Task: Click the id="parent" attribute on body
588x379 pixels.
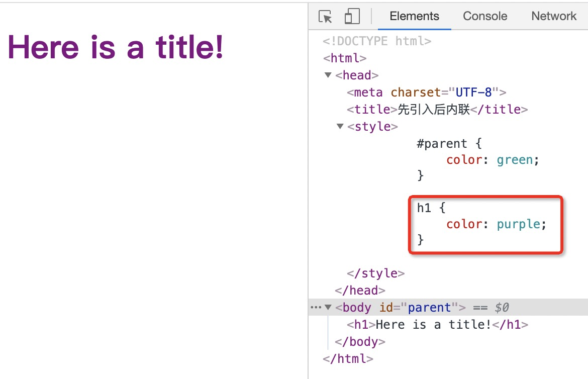Action: (419, 308)
